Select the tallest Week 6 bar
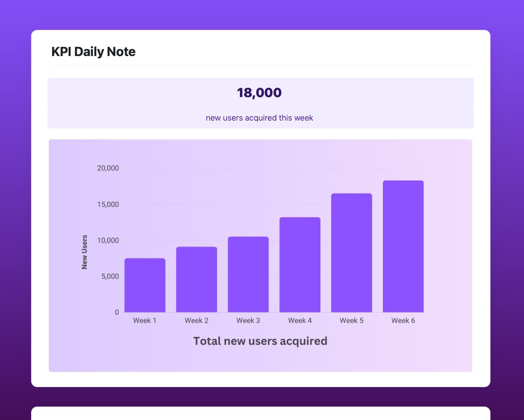524x420 pixels. point(403,245)
